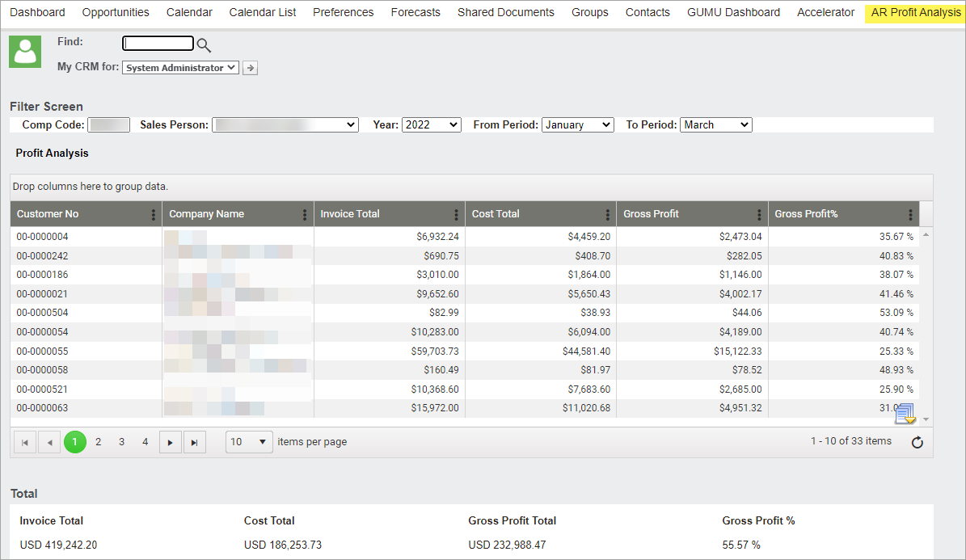Go to page 2 of results
966x560 pixels.
[x=98, y=442]
